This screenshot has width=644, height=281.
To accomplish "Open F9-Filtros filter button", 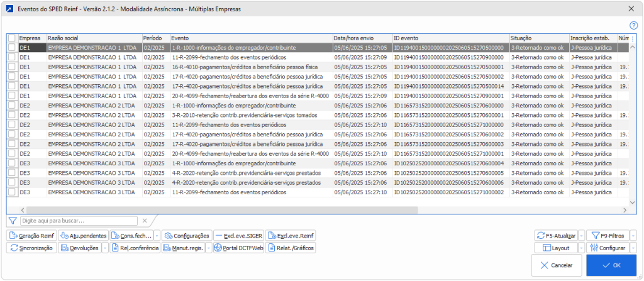I will pyautogui.click(x=608, y=236).
